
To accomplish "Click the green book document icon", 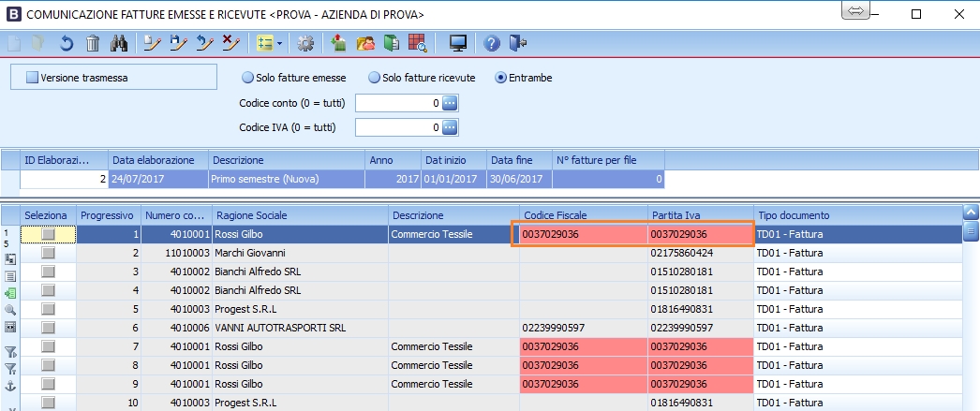I will (x=392, y=43).
